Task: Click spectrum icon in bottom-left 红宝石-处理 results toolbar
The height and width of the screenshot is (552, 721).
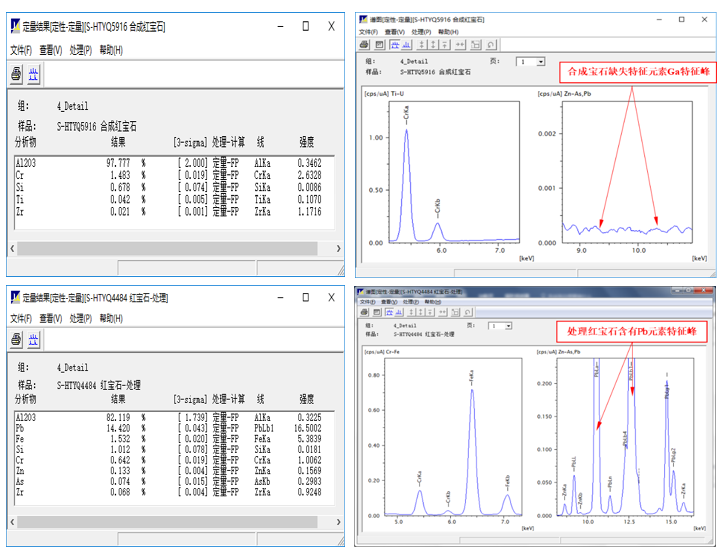Action: point(34,342)
